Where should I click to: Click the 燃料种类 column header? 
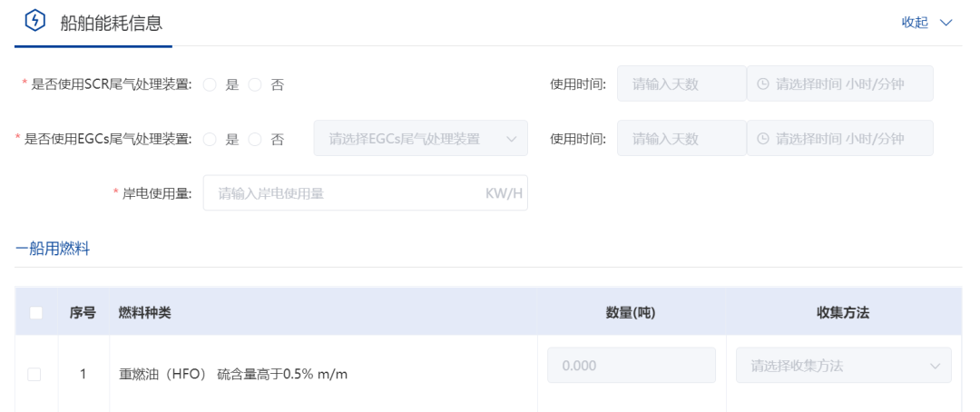pyautogui.click(x=145, y=312)
